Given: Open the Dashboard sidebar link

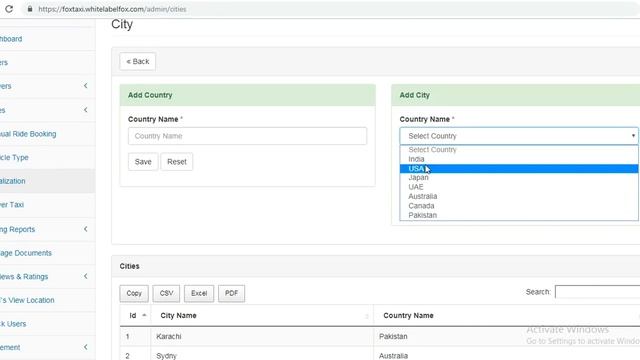Looking at the screenshot, I should (11, 39).
